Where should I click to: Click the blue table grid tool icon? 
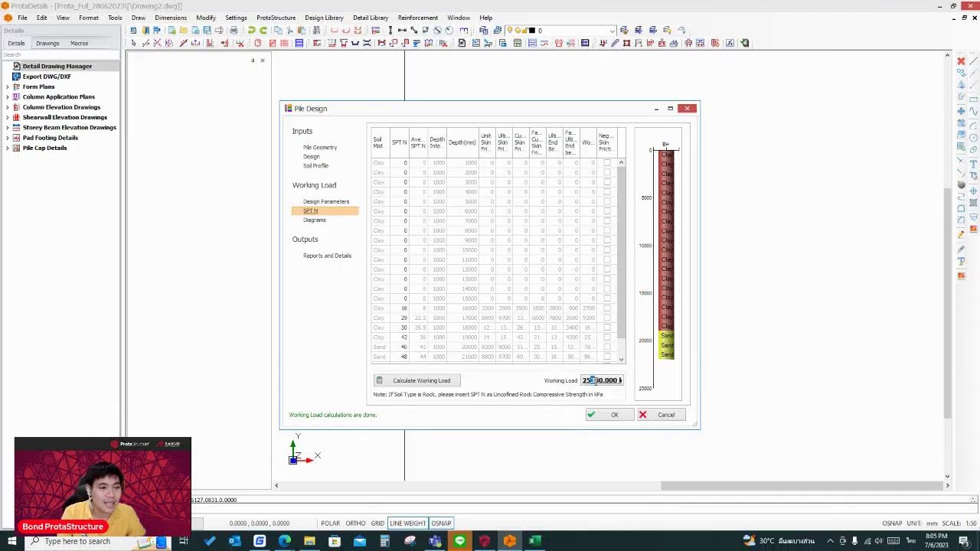pyautogui.click(x=299, y=43)
